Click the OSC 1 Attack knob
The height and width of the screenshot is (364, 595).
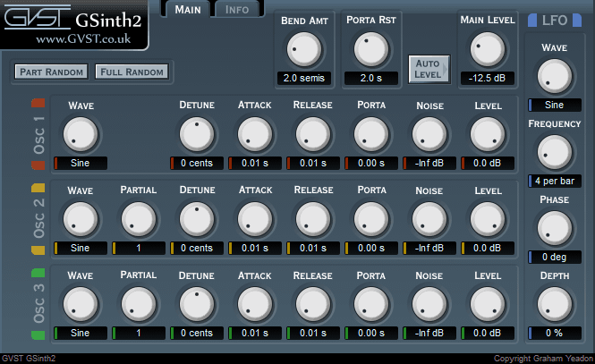[x=255, y=134]
